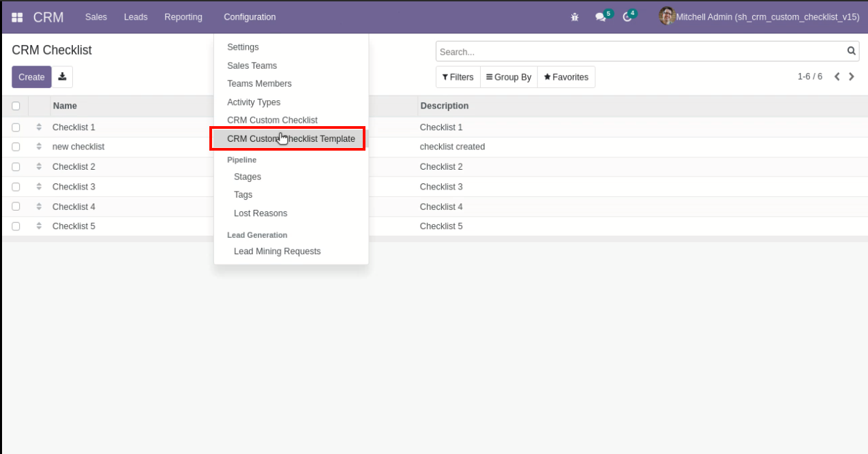The height and width of the screenshot is (454, 868).
Task: Open the Checklist 3 name cell
Action: (74, 187)
